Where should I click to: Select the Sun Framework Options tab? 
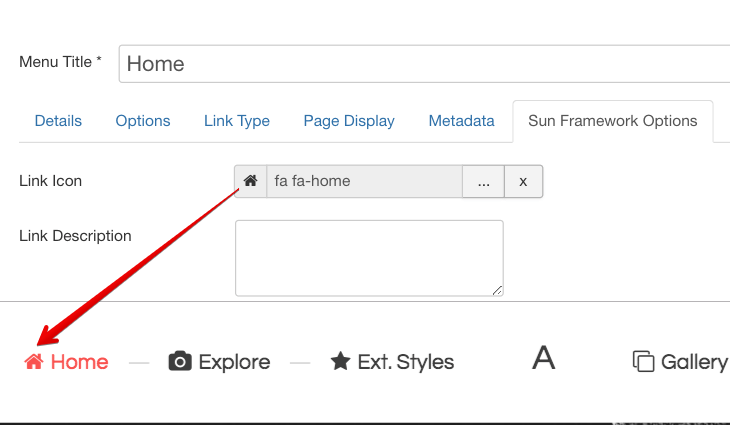point(612,121)
